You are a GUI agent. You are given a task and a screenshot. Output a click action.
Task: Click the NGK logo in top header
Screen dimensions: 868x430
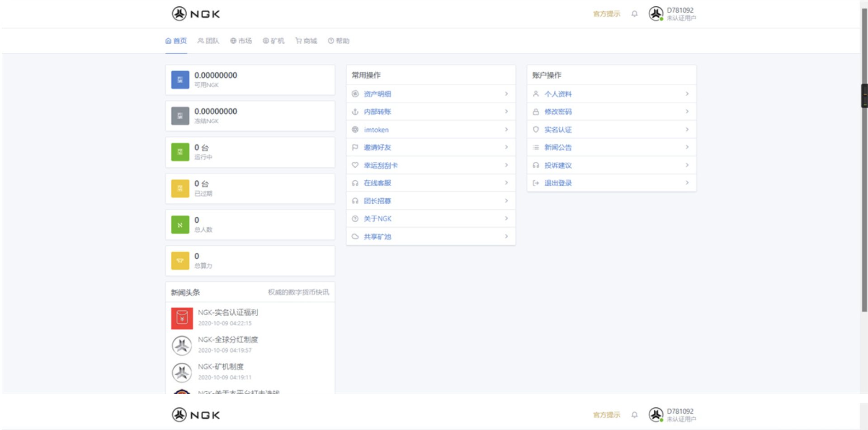tap(196, 14)
